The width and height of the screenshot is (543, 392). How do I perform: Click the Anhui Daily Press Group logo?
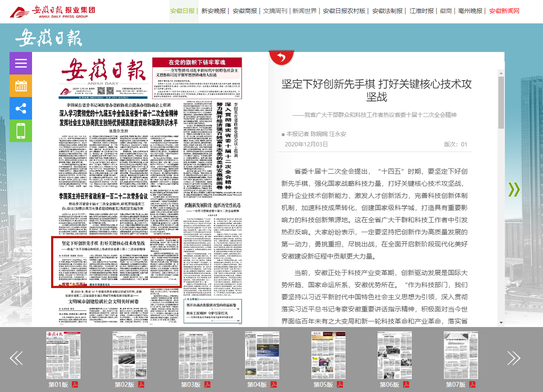pyautogui.click(x=53, y=12)
